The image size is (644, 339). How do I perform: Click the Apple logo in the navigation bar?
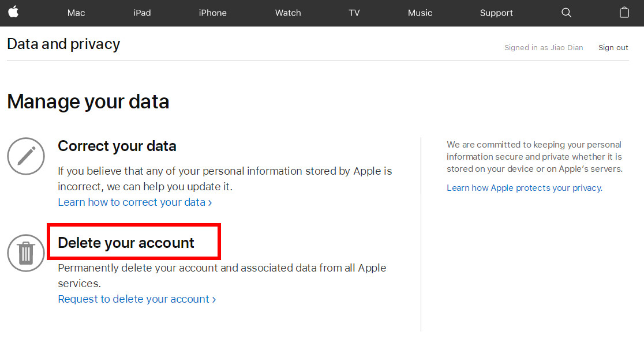(14, 13)
